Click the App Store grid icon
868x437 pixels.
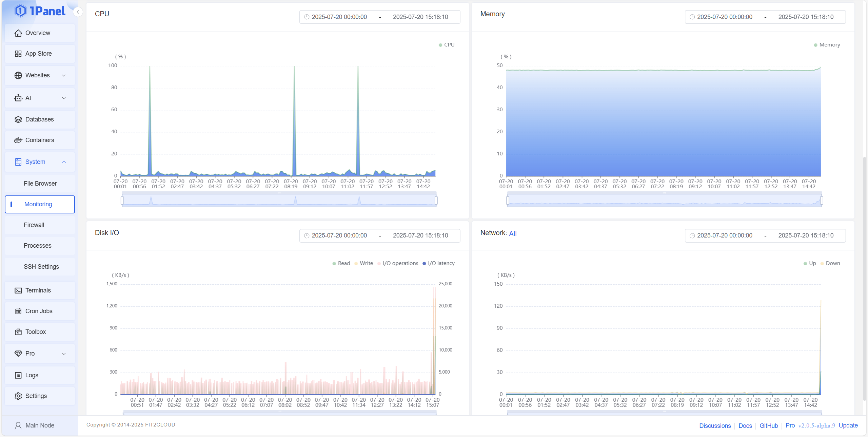18,54
